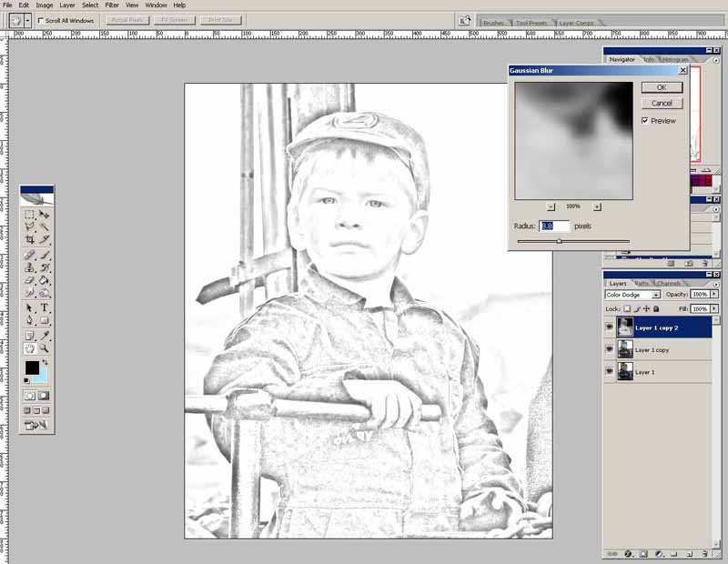728x564 pixels.
Task: Select the Hand tool in toolbox
Action: 30,348
